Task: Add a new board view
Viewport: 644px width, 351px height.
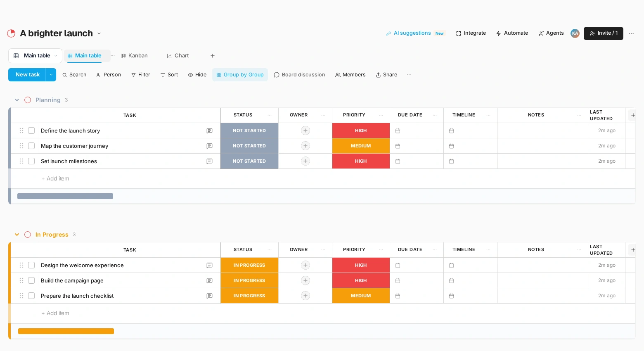Action: coord(213,56)
